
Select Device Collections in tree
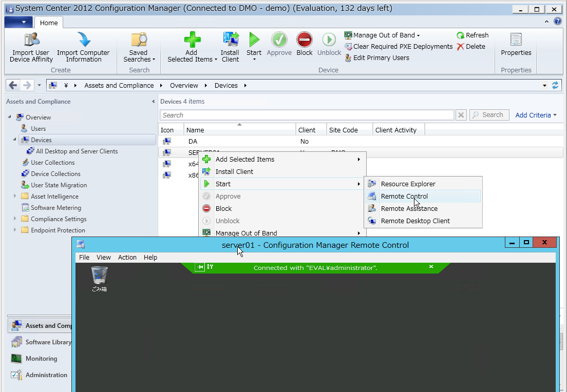[x=55, y=174]
